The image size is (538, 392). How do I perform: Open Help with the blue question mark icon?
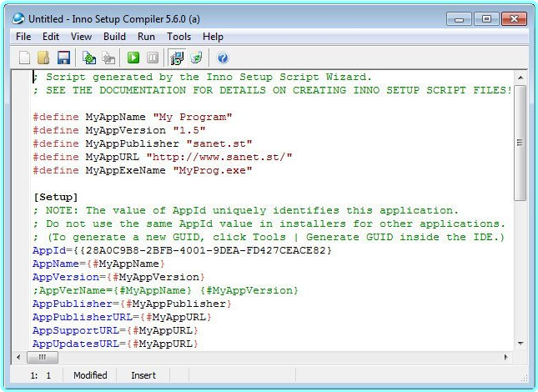(223, 58)
